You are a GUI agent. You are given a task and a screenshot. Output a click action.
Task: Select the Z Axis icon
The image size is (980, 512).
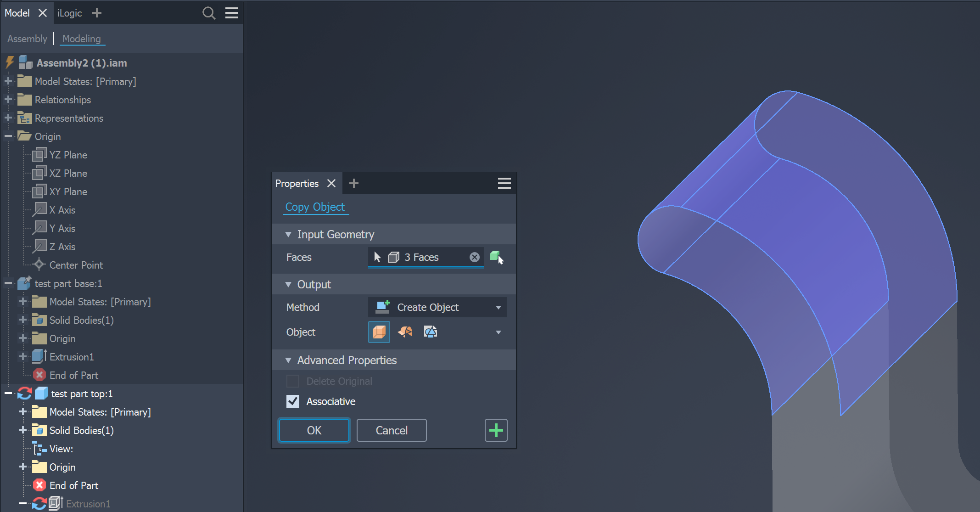[39, 247]
